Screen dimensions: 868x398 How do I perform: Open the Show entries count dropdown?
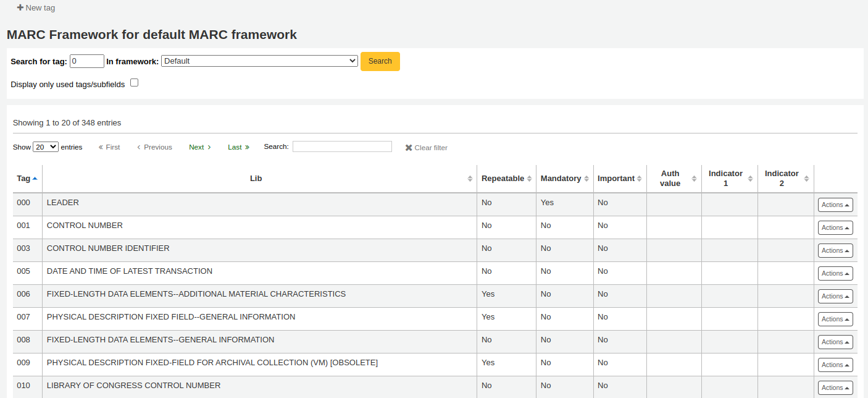[x=46, y=147]
